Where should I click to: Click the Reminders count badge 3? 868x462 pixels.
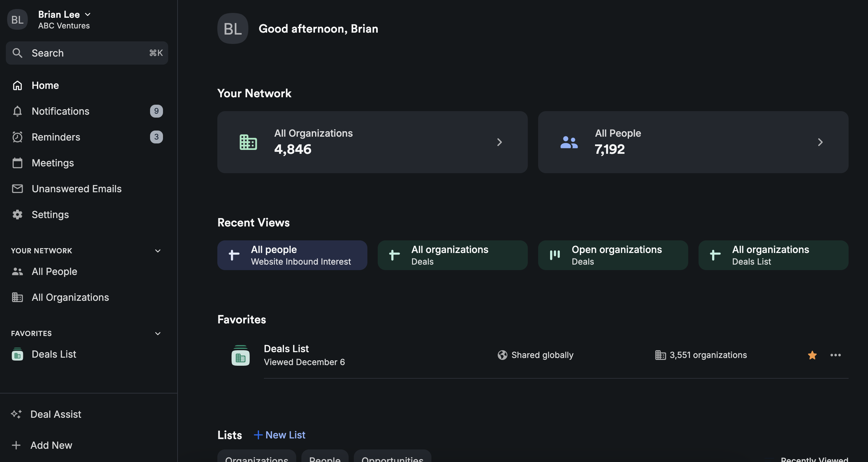pyautogui.click(x=156, y=137)
